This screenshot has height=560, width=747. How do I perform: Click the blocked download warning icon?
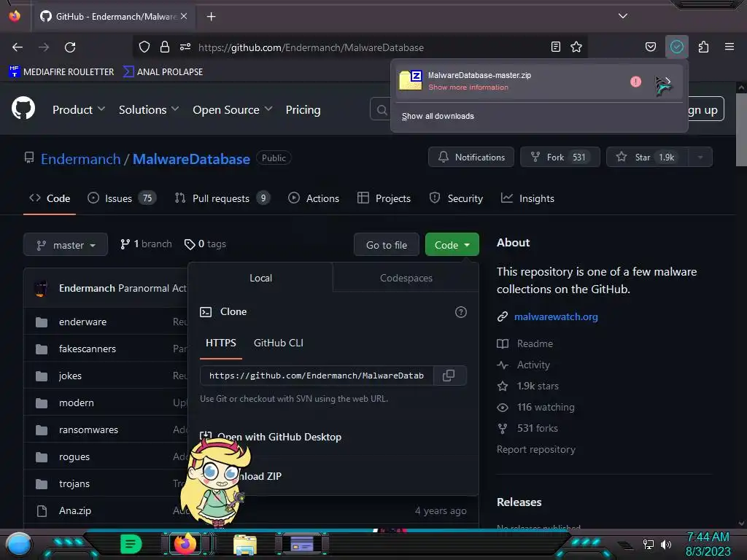point(635,82)
